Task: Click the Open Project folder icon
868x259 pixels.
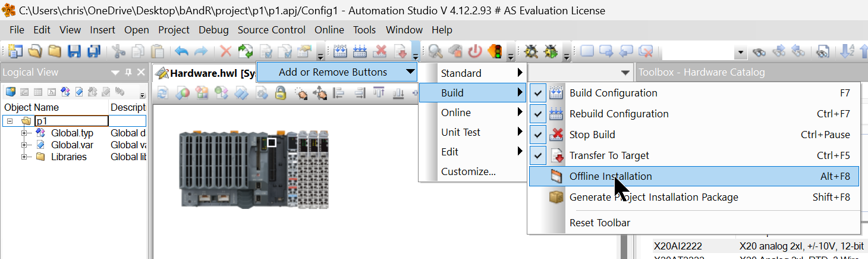Action: click(x=34, y=51)
